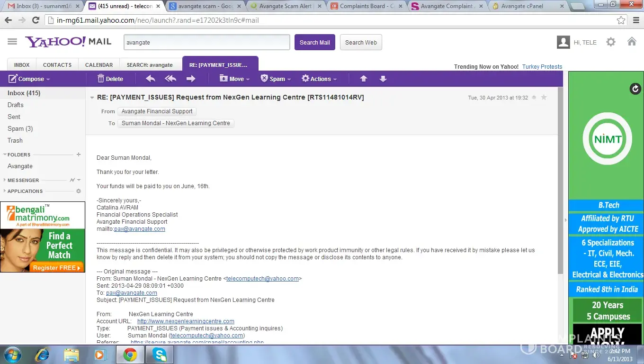This screenshot has width=644, height=364.
Task: Click the Forward arrow icon
Action: 191,79
